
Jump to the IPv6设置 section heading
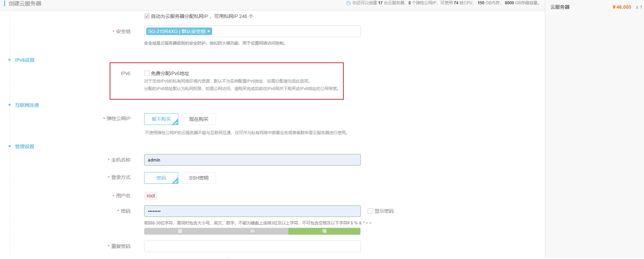pyautogui.click(x=25, y=60)
